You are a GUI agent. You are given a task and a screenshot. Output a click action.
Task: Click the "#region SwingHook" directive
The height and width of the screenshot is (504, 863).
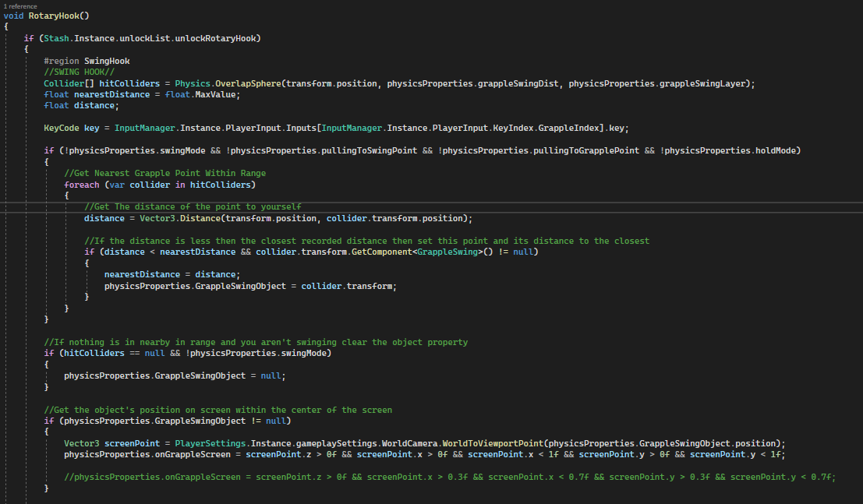(x=87, y=61)
